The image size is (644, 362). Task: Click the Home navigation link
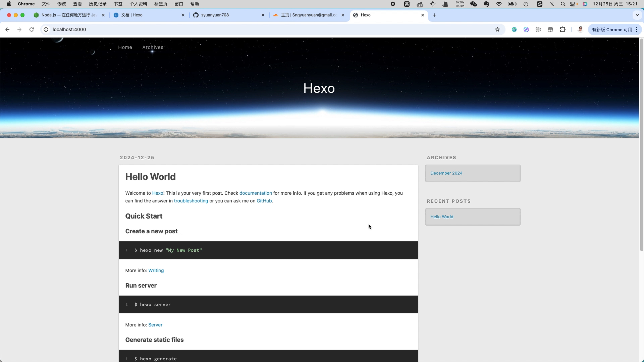click(125, 47)
